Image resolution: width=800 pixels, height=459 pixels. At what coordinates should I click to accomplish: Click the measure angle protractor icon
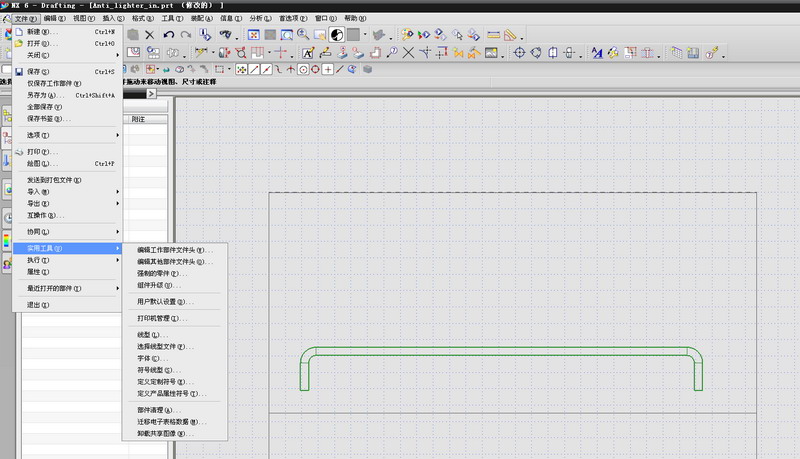(x=510, y=35)
